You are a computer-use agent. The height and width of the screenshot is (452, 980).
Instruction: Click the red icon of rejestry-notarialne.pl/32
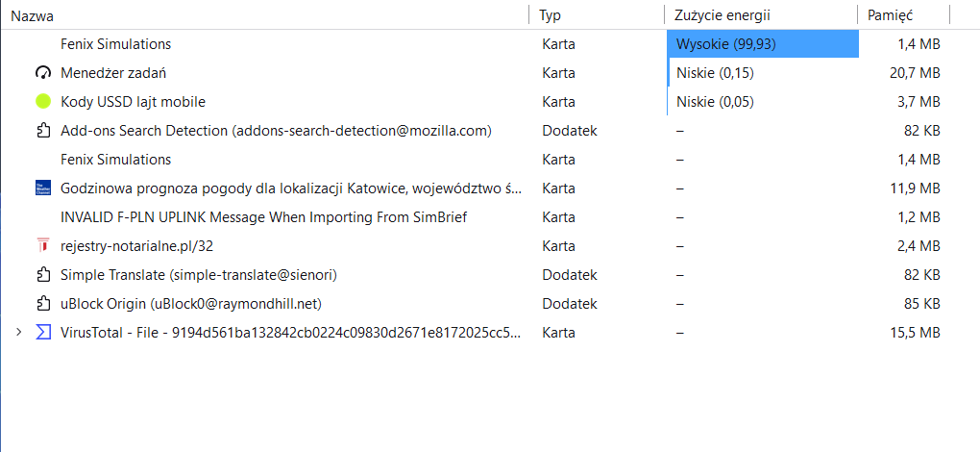(43, 245)
